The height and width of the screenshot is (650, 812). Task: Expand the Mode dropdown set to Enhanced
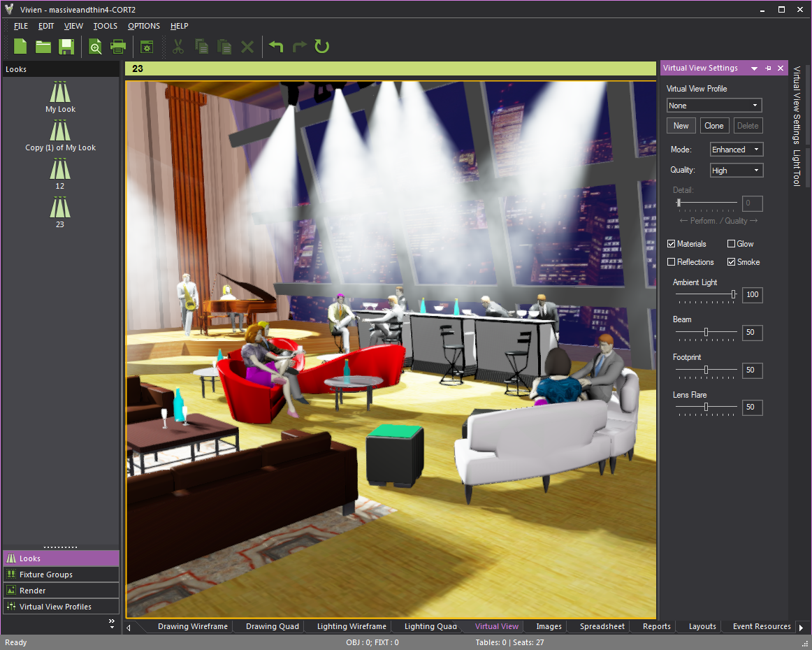tap(736, 150)
